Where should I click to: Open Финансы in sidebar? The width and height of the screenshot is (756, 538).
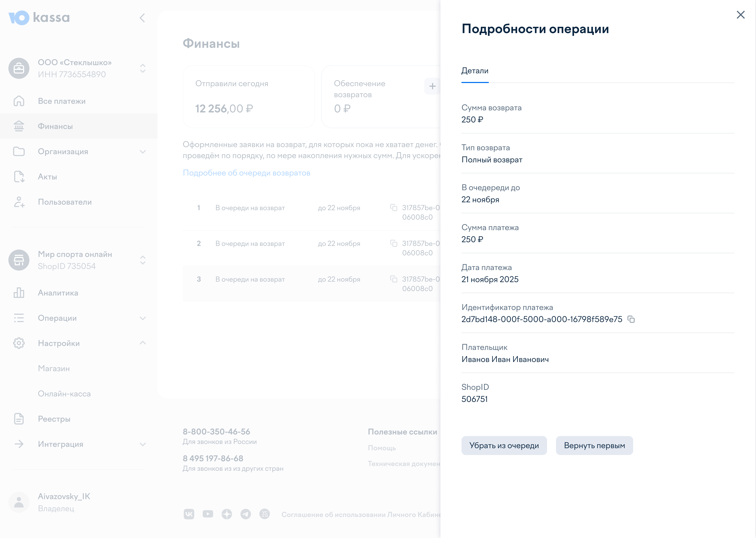pyautogui.click(x=79, y=126)
